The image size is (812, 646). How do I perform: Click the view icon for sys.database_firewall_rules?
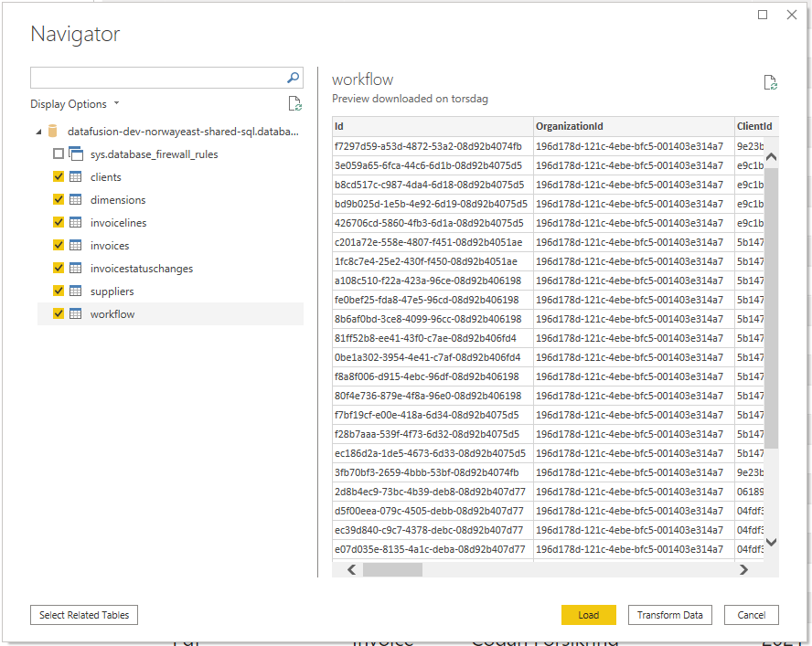point(76,154)
